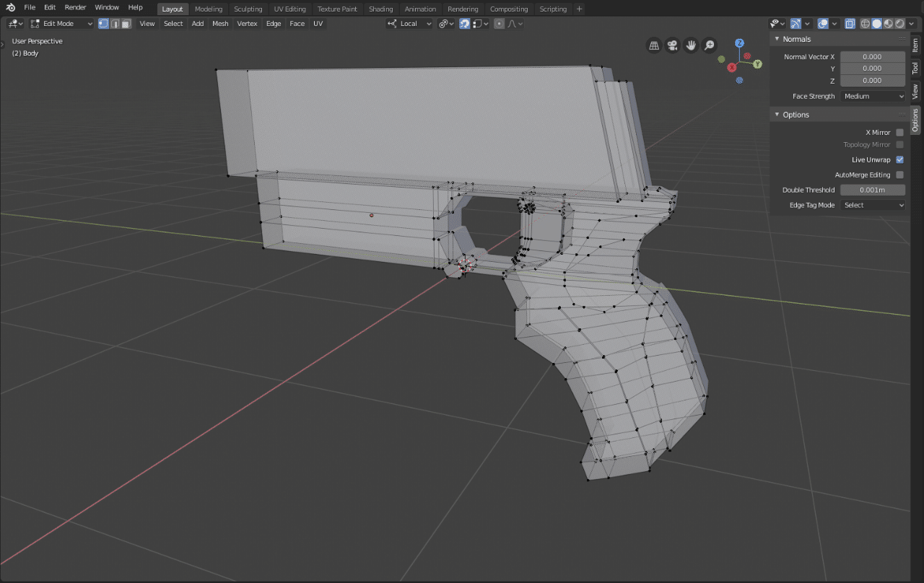Enable face select mode
The image size is (924, 583).
tap(126, 24)
